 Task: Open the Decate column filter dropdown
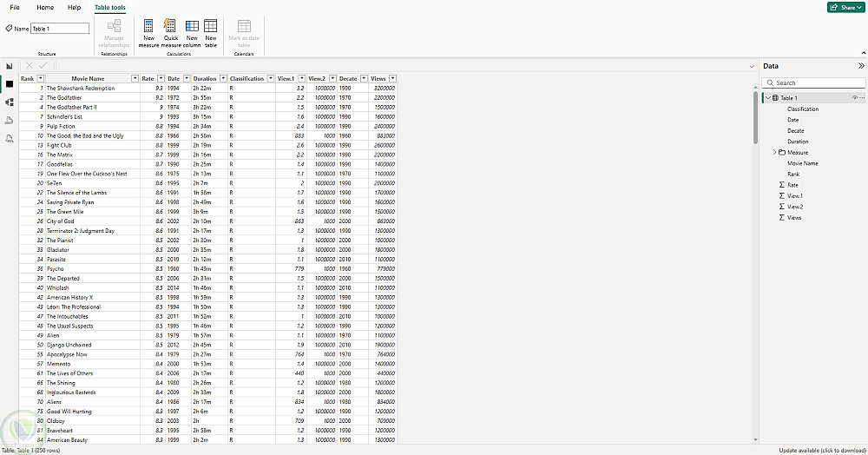coord(364,79)
